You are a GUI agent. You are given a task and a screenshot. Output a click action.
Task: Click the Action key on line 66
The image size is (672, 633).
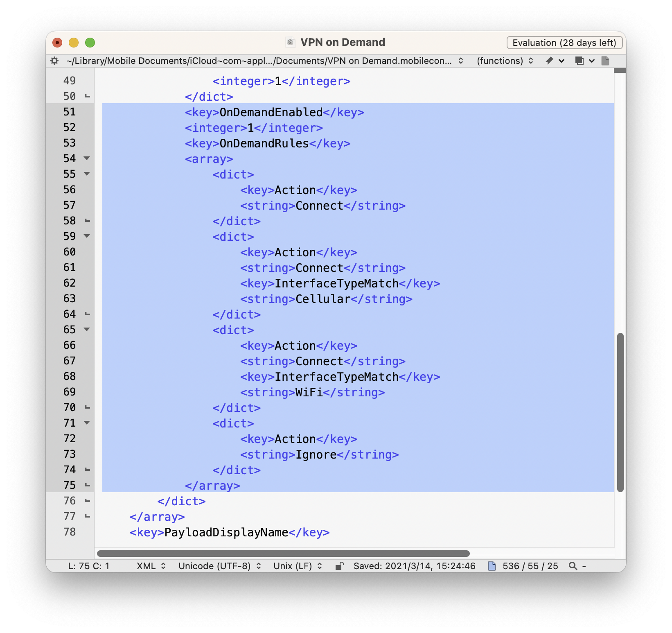(x=295, y=346)
